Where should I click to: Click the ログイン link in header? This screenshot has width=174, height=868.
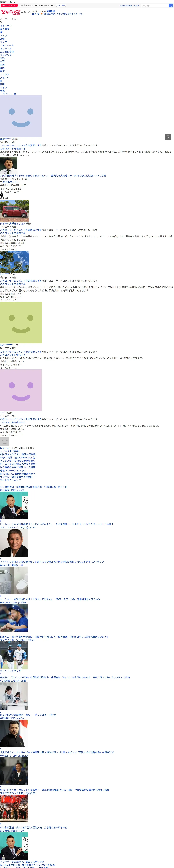36,14
